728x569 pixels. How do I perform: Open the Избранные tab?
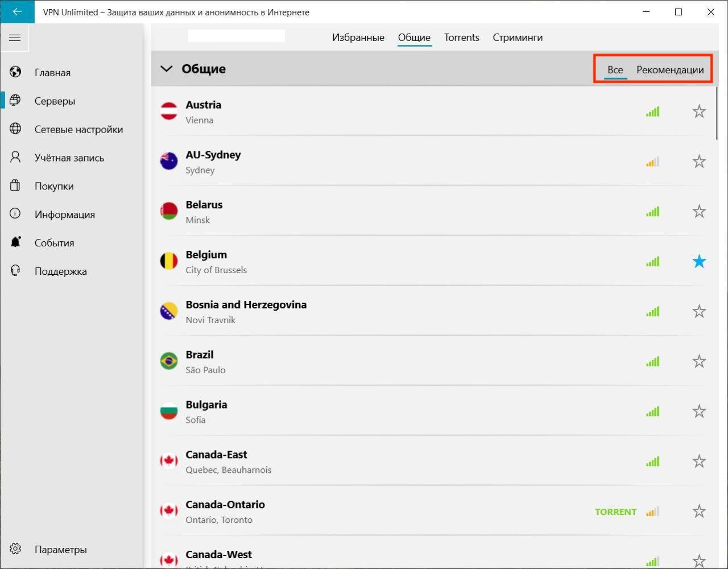[358, 38]
